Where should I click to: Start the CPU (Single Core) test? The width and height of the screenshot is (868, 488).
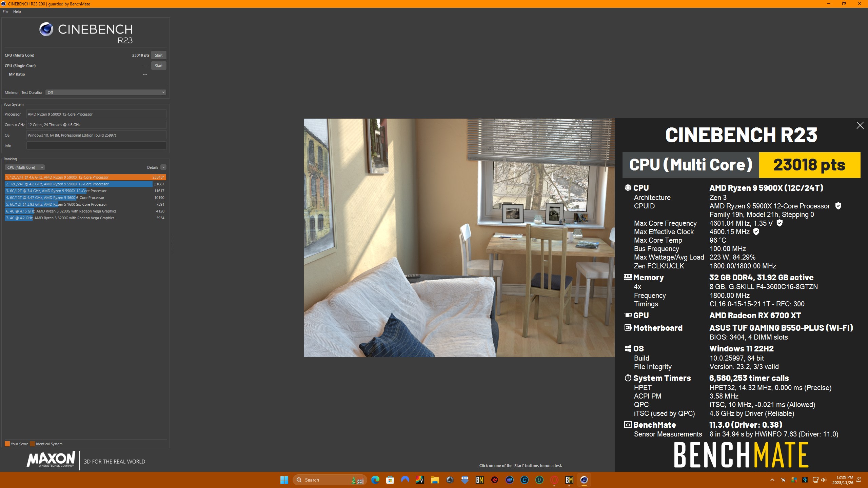pos(159,66)
